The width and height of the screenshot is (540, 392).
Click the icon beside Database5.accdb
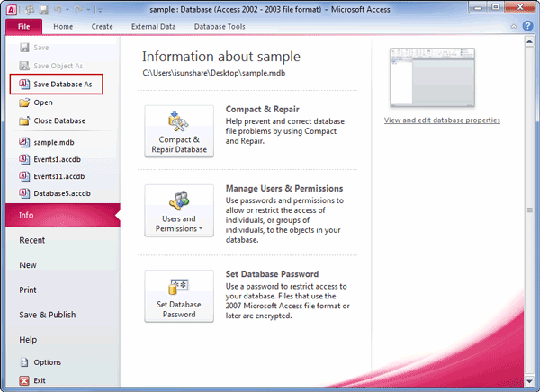pos(24,193)
